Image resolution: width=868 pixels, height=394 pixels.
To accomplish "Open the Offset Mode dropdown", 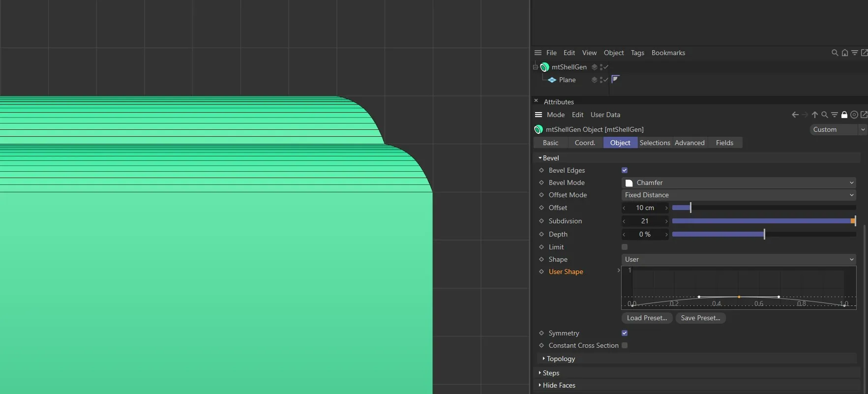I will [x=738, y=195].
